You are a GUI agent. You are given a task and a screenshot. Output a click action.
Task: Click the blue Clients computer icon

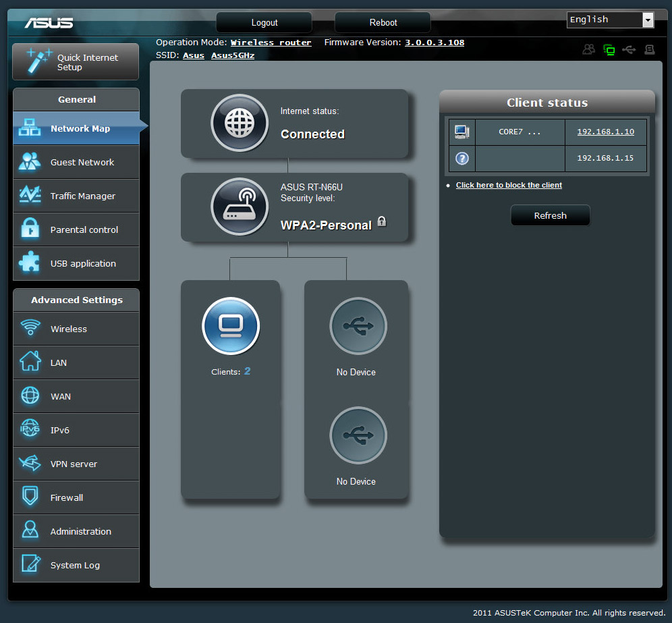tap(231, 326)
